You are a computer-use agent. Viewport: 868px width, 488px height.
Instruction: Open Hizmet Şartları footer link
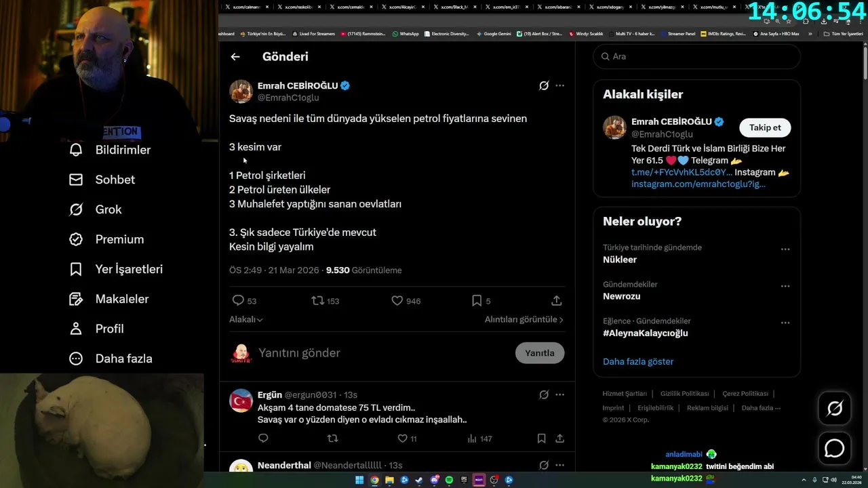click(625, 394)
